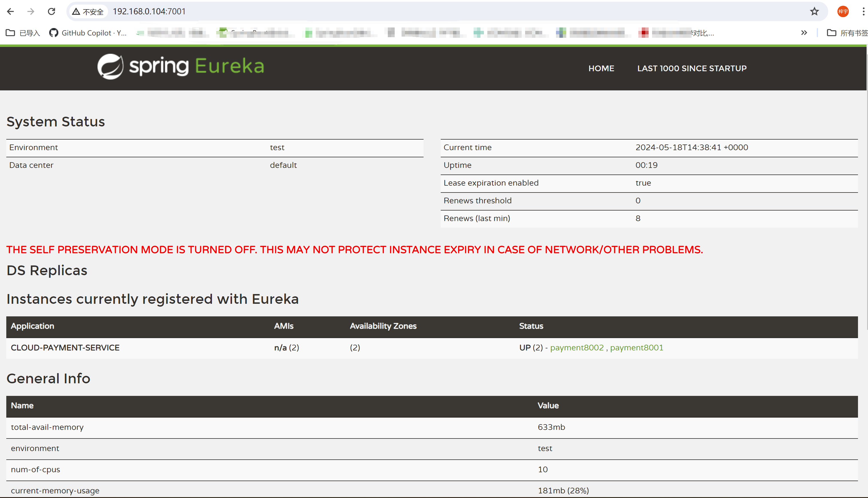Bookmark this page with the star icon
The image size is (868, 498).
pos(814,11)
